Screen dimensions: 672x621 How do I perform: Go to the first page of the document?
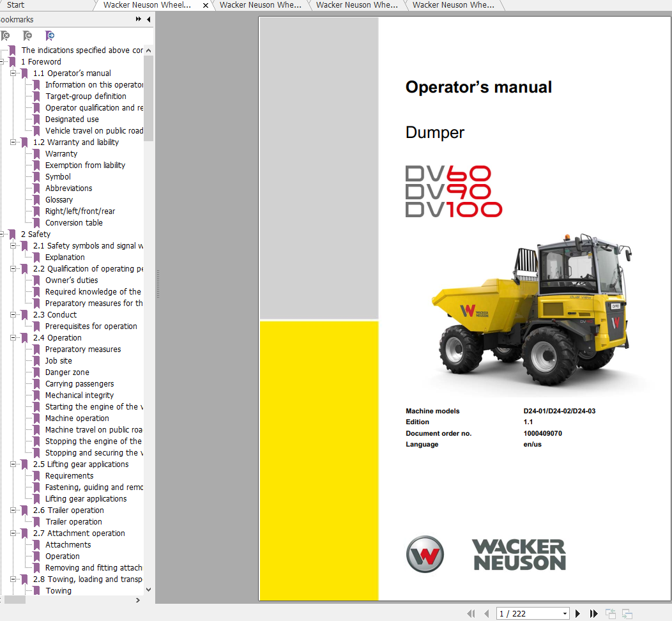click(x=471, y=613)
